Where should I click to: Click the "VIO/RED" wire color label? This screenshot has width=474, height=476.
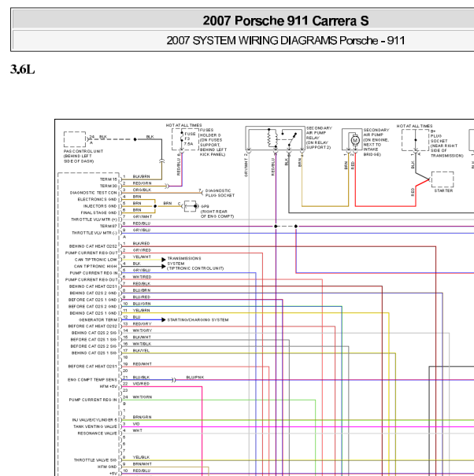tap(141, 384)
